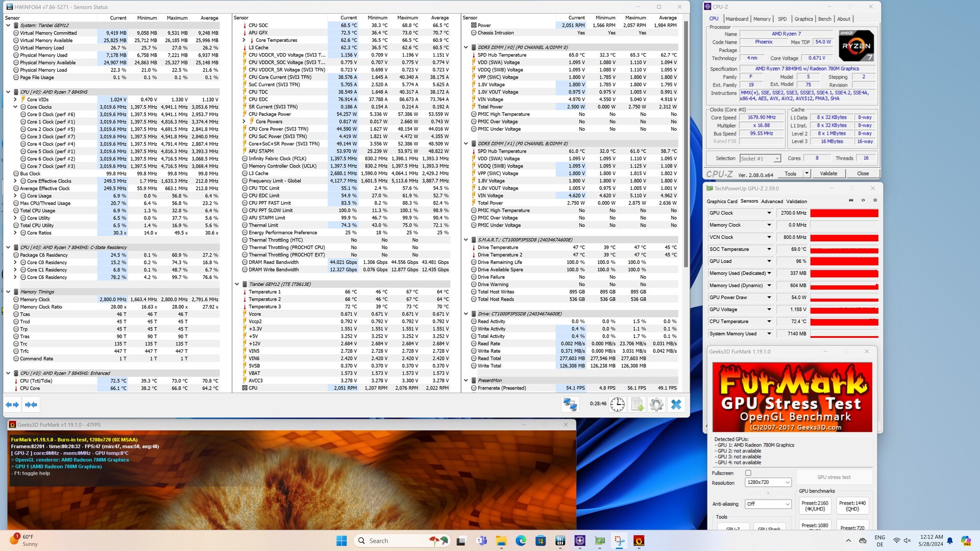Click GPU-Z screenshot camera icon
The width and height of the screenshot is (980, 551).
coord(851,201)
